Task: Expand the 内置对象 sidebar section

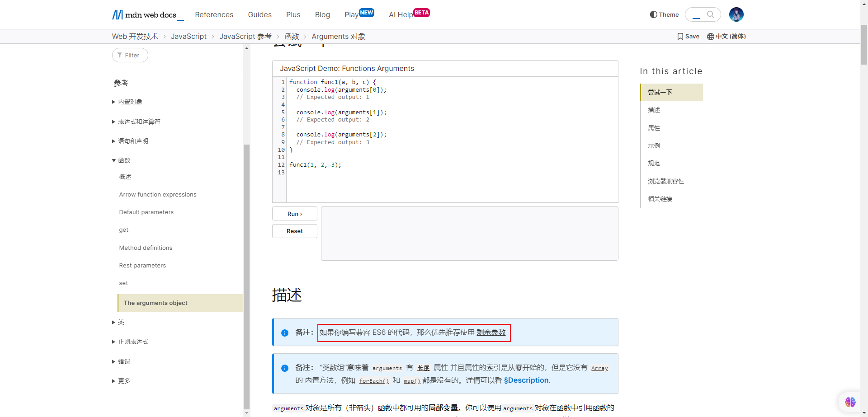Action: pos(114,102)
